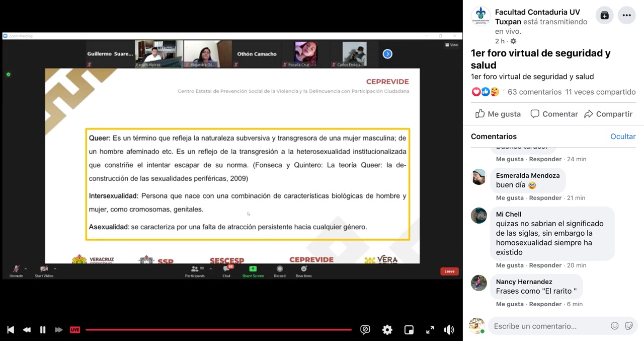Share the video with Compartir
Screen dimensions: 644x341
pyautogui.click(x=608, y=114)
